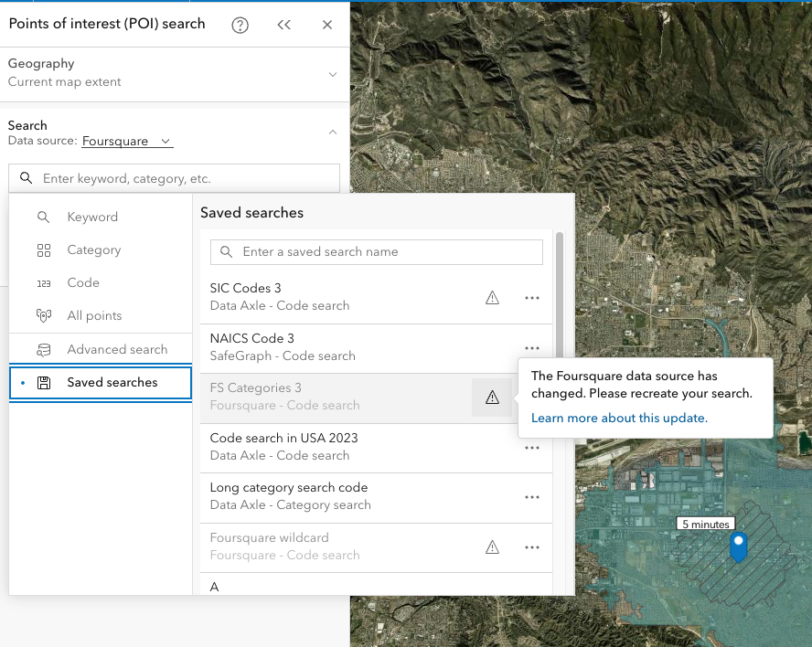Expand the Geography section
Image resolution: width=812 pixels, height=647 pixels.
pyautogui.click(x=332, y=73)
